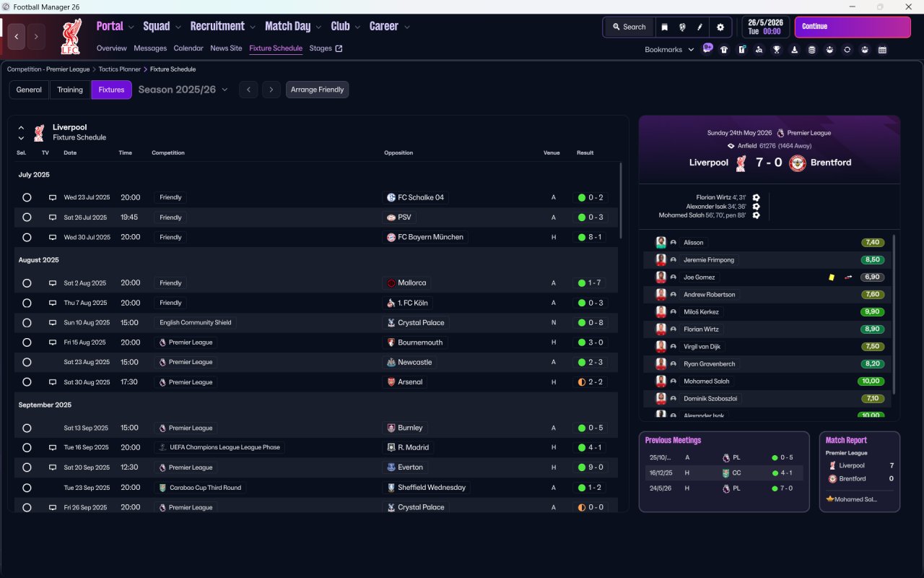The image size is (924, 578).
Task: Select the radio button for 1. FC Köln fixture
Action: 27,303
